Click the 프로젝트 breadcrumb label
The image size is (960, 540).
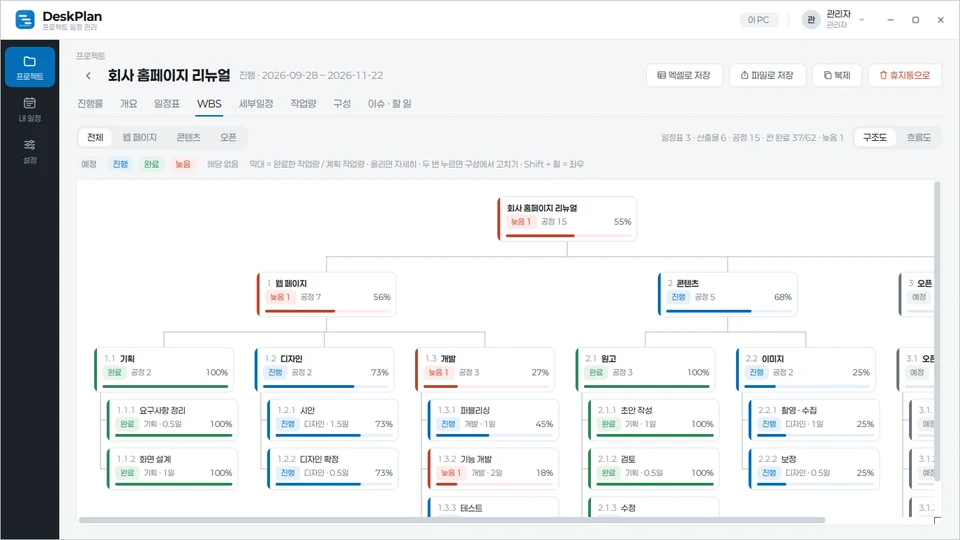pyautogui.click(x=91, y=56)
